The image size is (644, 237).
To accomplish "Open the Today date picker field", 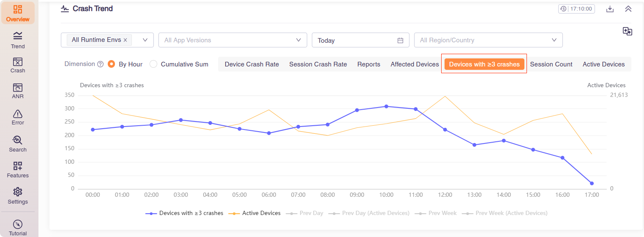I will point(360,40).
